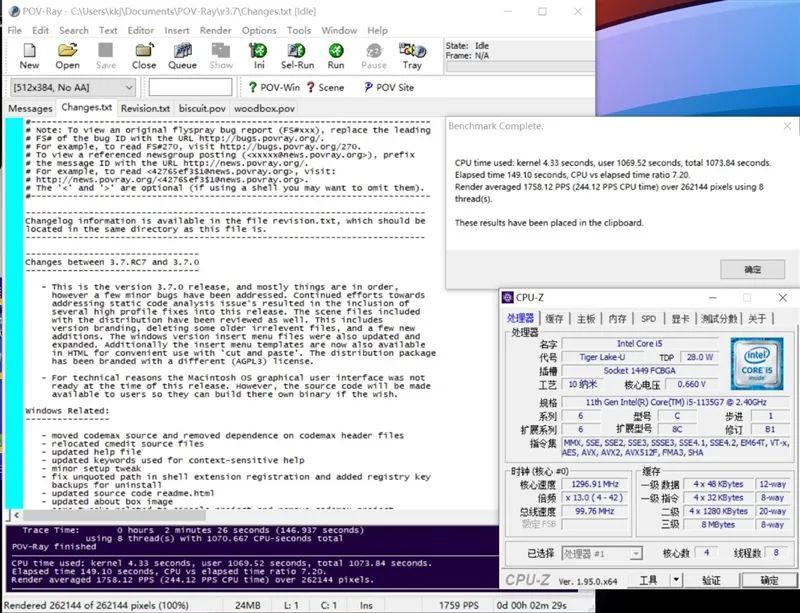
Task: Select CPU-Z 主板 tab
Action: 586,318
